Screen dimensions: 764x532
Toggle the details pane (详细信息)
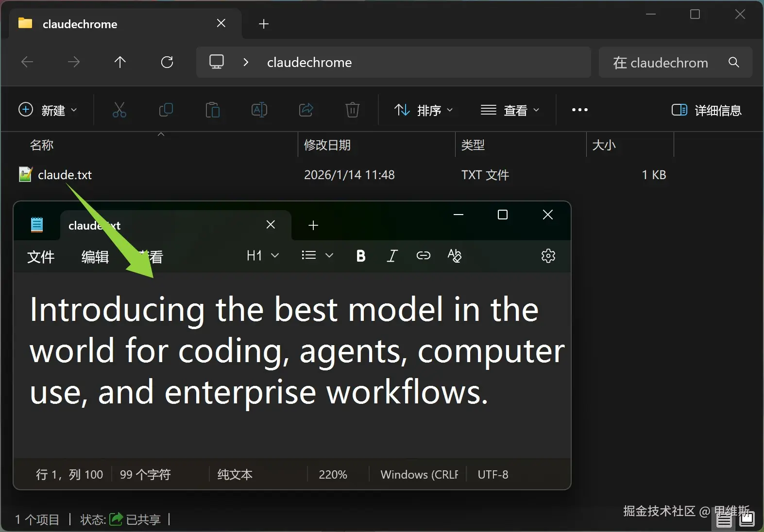click(707, 110)
